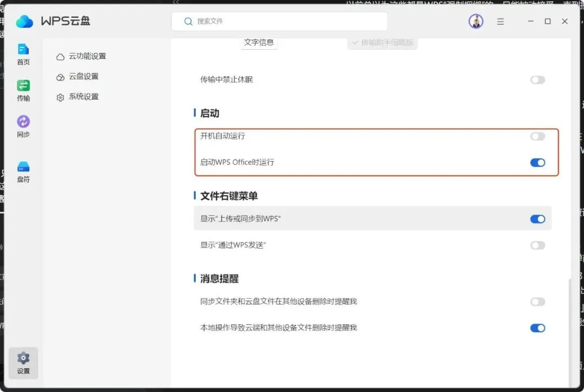Click the cloud icon beside 云功能设置
584x392 pixels.
(61, 57)
